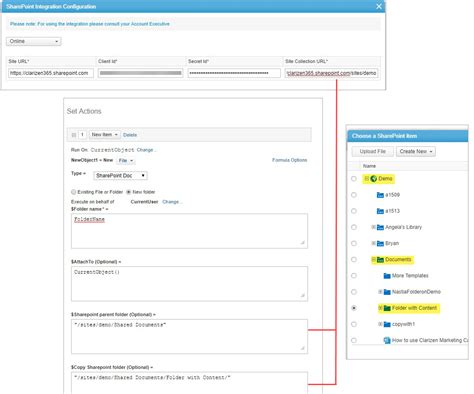The width and height of the screenshot is (474, 394).
Task: Click the Name column header
Action: click(369, 166)
